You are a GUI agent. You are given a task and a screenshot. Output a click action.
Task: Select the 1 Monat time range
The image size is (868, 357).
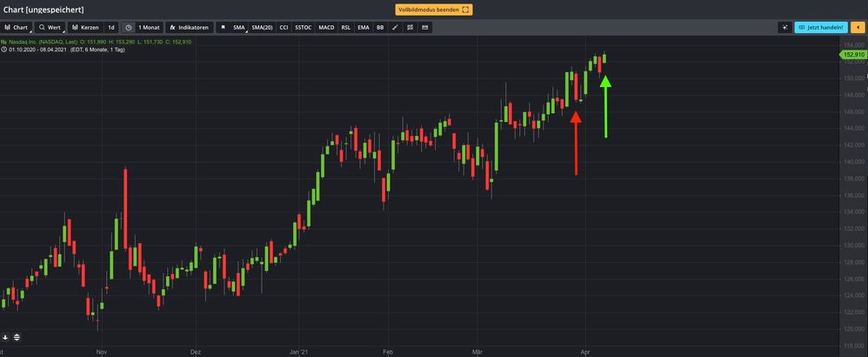pyautogui.click(x=150, y=28)
